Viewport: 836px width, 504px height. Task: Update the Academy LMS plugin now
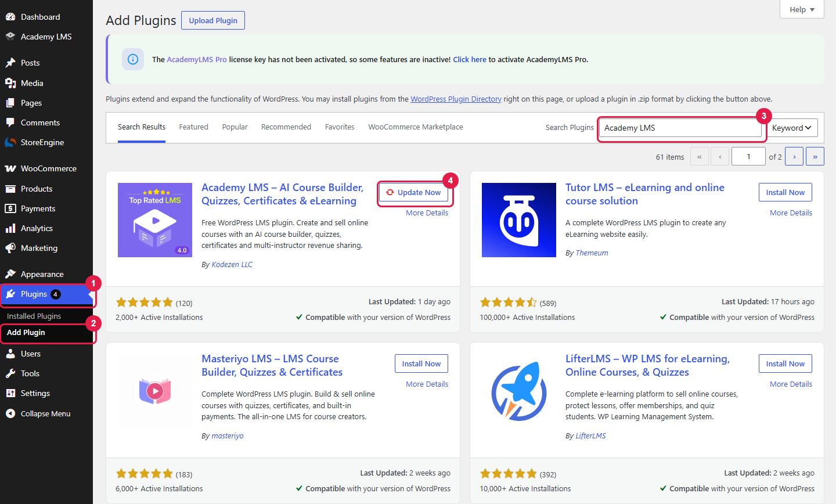coord(413,193)
